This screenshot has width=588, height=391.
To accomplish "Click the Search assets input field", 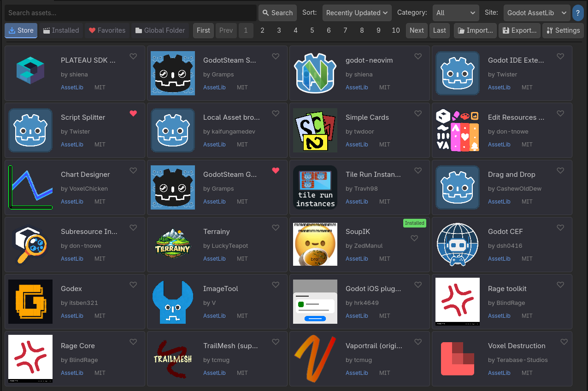I will [130, 13].
